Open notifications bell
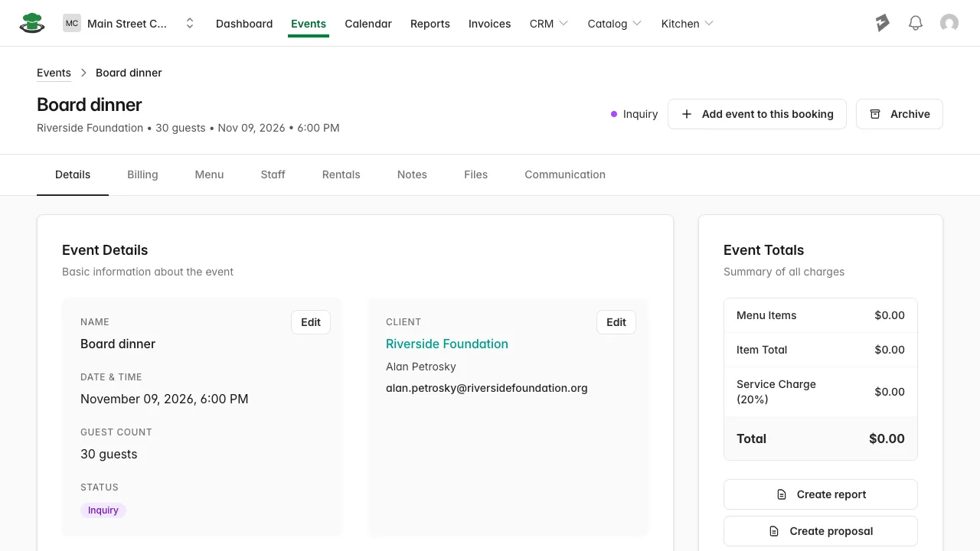The width and height of the screenshot is (980, 551). point(916,23)
